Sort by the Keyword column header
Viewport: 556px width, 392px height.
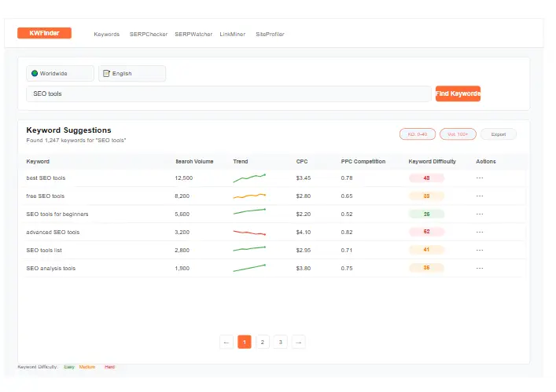[38, 162]
